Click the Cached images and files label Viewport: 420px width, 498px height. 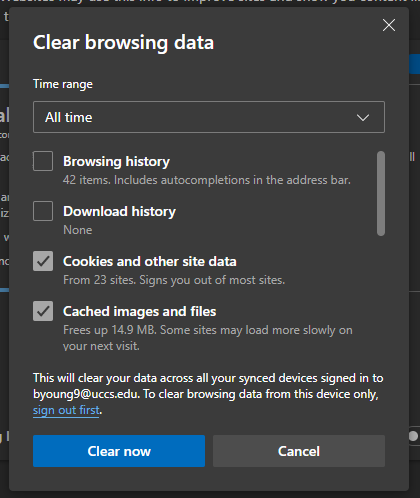click(140, 311)
